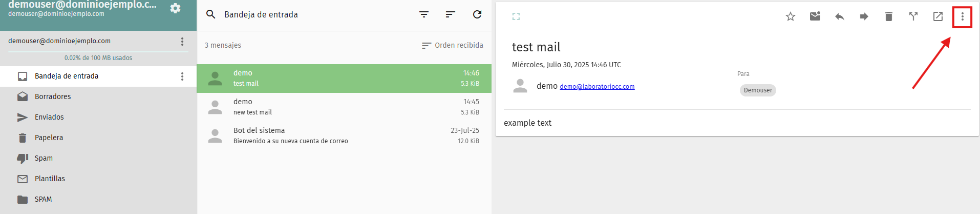Open settings via the gear icon

[175, 9]
